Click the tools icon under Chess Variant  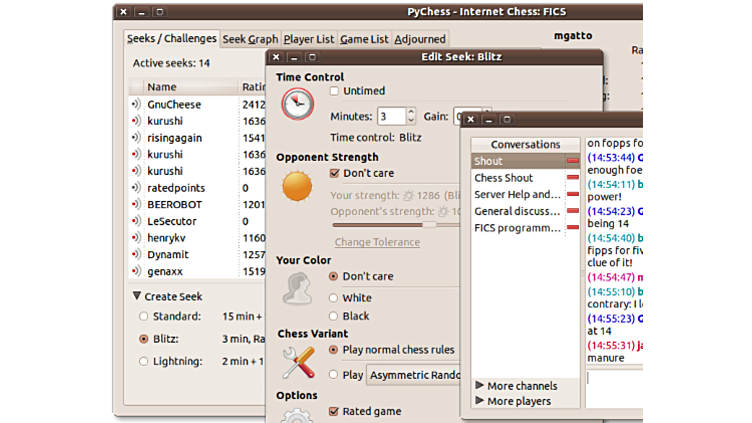click(x=297, y=362)
